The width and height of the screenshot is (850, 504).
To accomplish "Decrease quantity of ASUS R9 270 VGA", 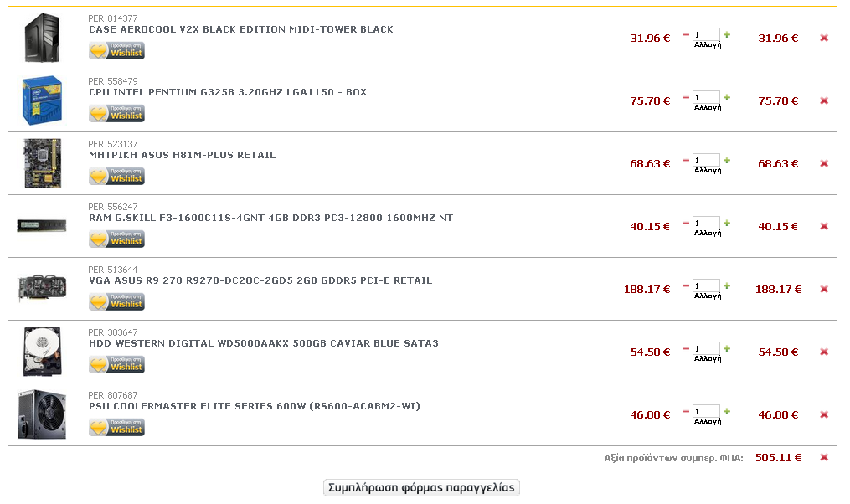I will click(x=686, y=286).
